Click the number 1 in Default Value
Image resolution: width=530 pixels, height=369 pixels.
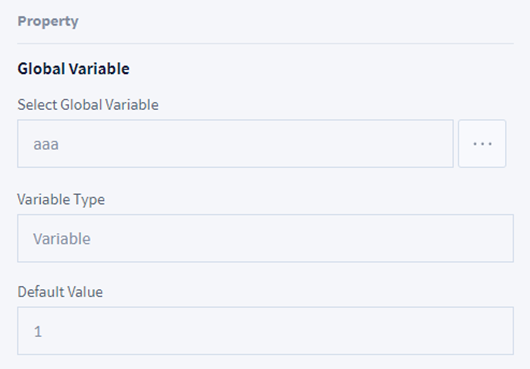38,331
